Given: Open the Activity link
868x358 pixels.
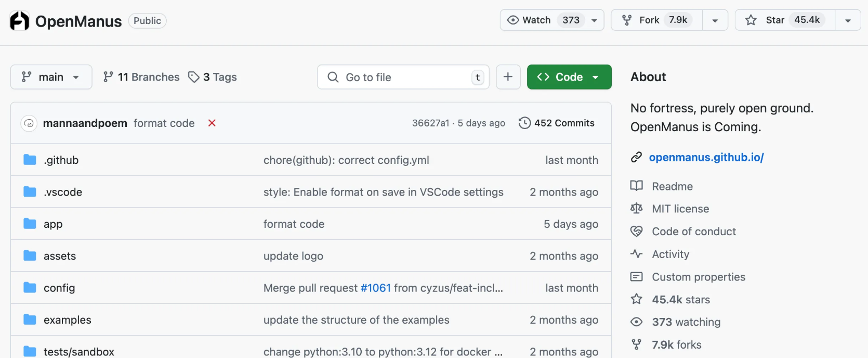Looking at the screenshot, I should point(670,254).
